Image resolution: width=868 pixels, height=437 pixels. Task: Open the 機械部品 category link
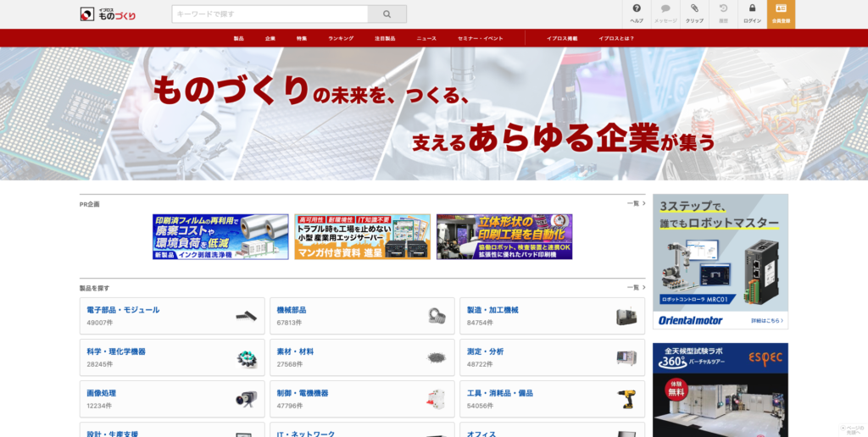292,310
